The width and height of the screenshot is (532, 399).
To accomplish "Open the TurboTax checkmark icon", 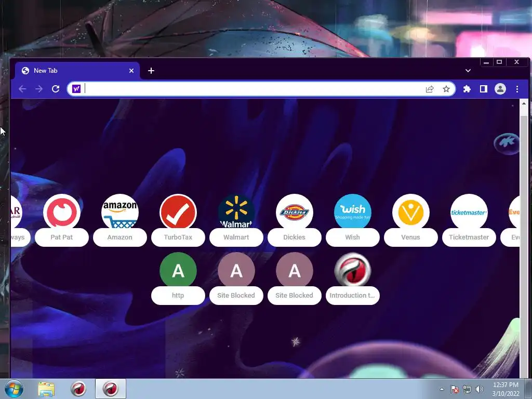I will [178, 212].
